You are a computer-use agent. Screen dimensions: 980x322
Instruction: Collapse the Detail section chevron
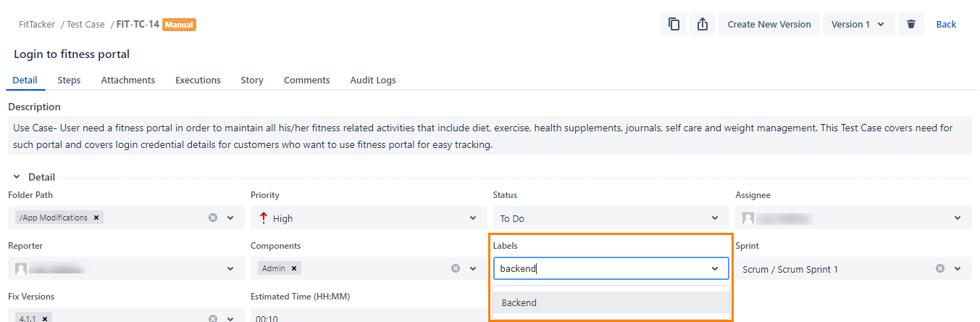(17, 177)
